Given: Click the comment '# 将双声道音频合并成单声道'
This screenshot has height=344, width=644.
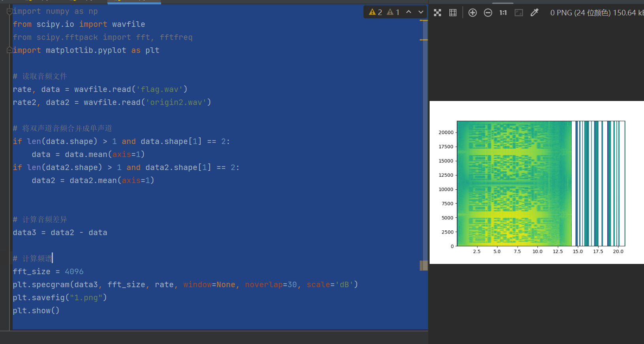Looking at the screenshot, I should pos(62,128).
